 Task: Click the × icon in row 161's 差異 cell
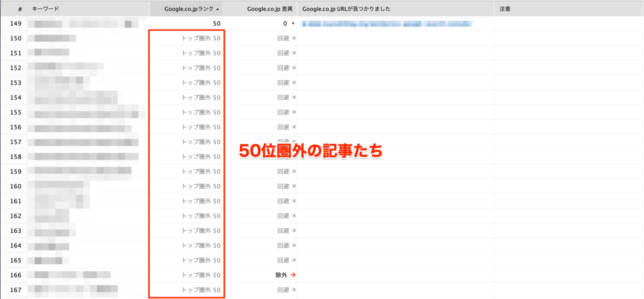coord(294,201)
